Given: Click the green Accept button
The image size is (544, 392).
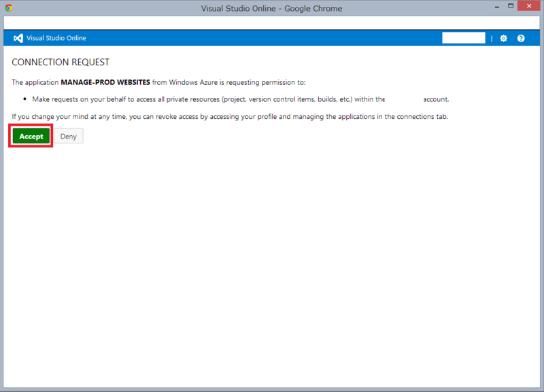Looking at the screenshot, I should pos(31,136).
